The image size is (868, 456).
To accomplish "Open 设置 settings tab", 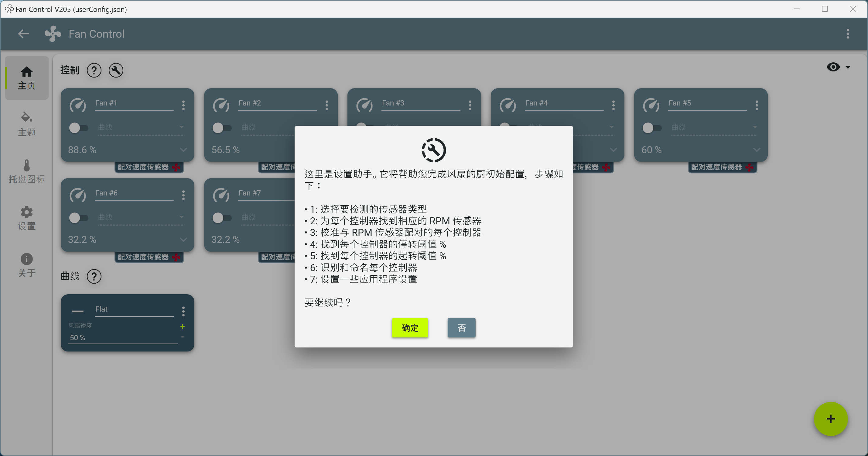I will [x=27, y=218].
